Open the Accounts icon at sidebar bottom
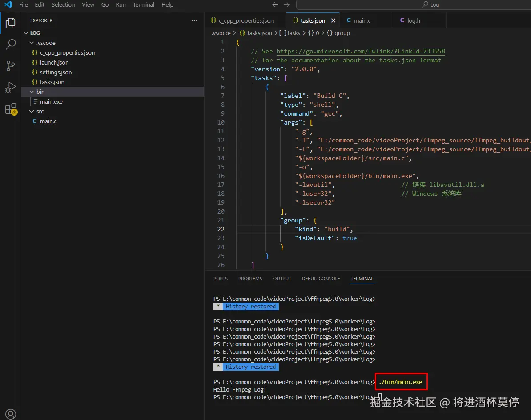 pos(11,414)
